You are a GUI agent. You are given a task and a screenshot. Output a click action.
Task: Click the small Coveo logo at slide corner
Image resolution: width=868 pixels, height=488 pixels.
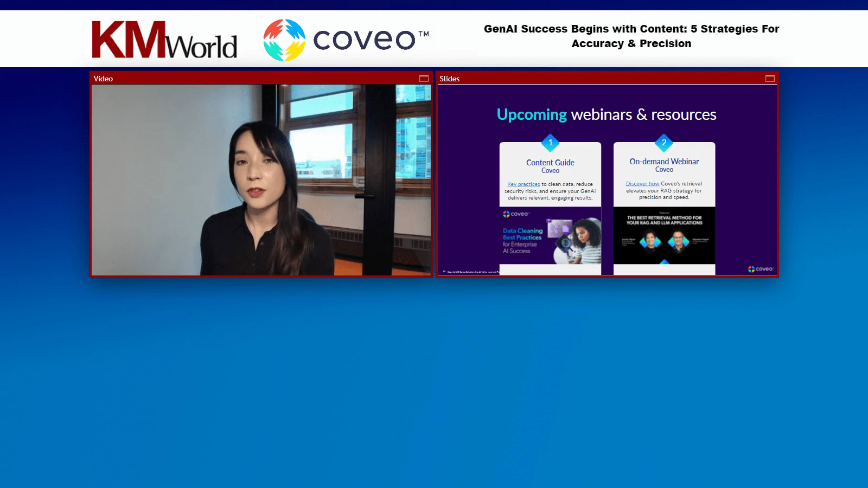point(761,269)
